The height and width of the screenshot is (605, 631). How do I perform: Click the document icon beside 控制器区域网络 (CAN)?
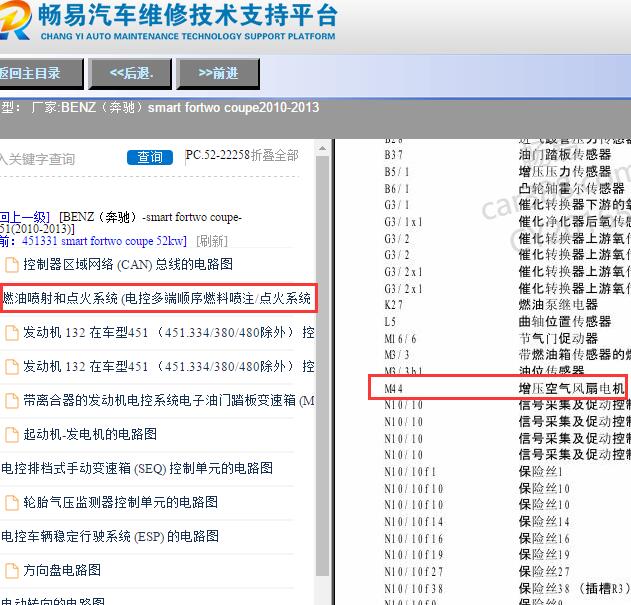(x=11, y=265)
